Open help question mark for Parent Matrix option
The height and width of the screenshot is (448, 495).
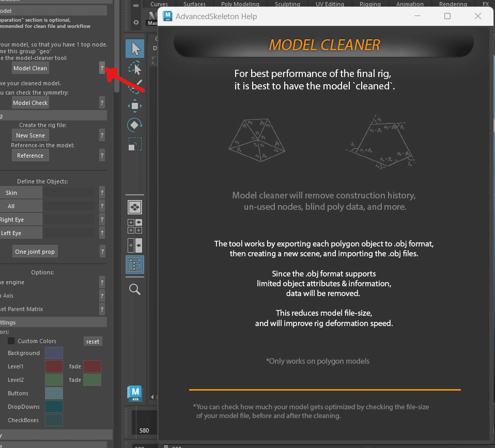[x=102, y=309]
